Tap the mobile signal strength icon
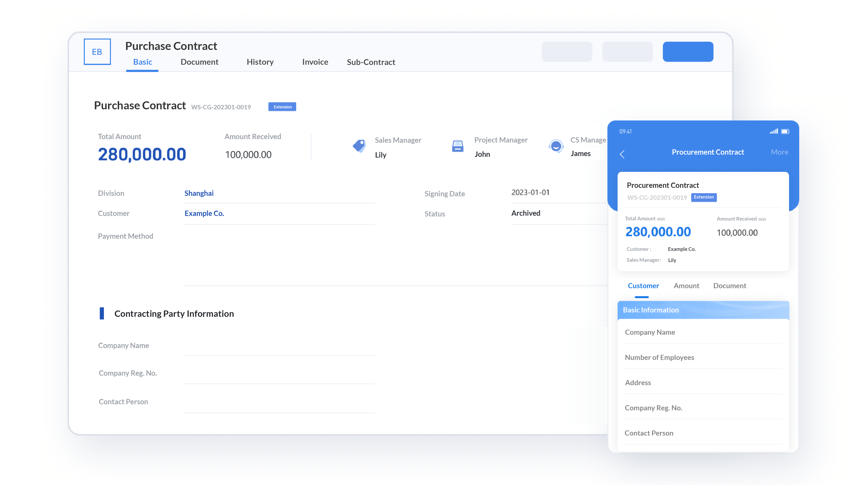The image size is (868, 485). point(774,131)
